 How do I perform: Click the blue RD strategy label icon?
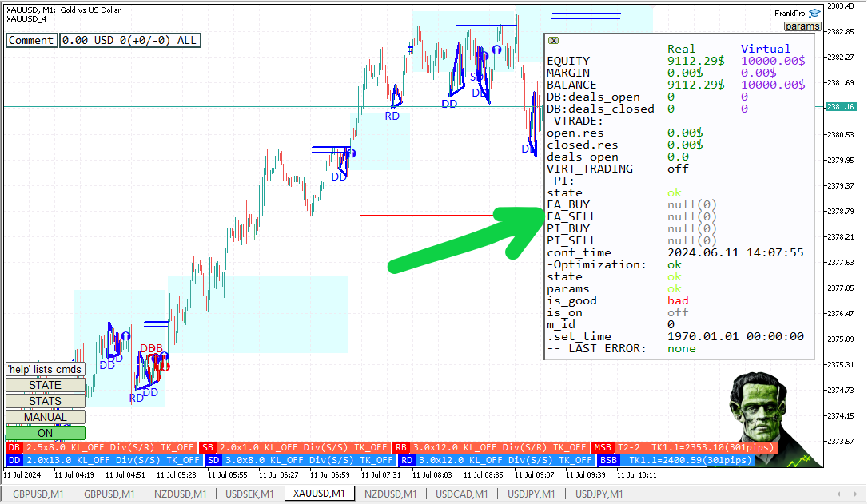click(x=407, y=460)
